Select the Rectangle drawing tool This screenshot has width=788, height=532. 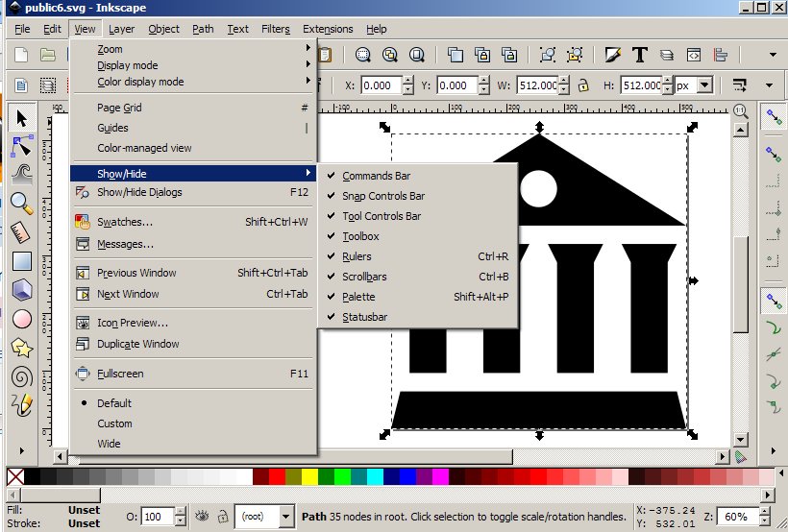[x=22, y=260]
